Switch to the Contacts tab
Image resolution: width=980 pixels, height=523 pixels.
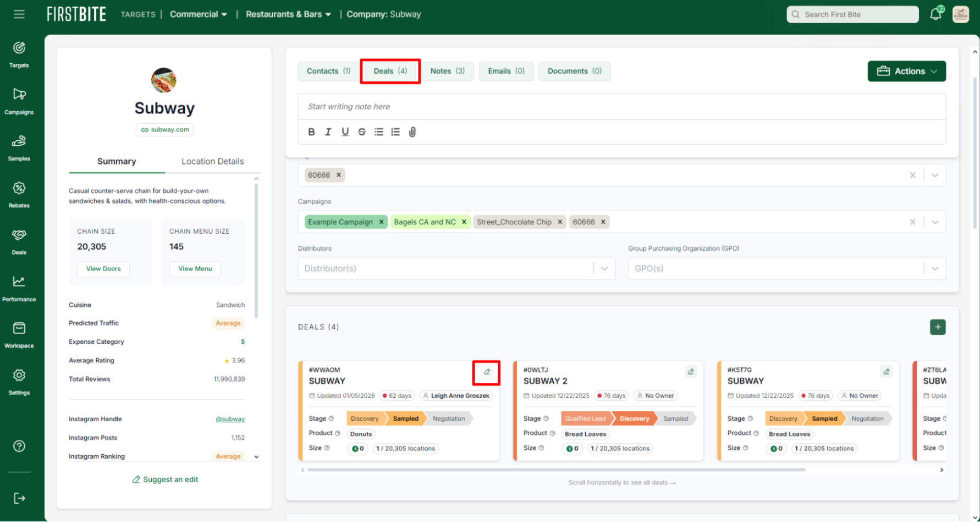pyautogui.click(x=328, y=71)
